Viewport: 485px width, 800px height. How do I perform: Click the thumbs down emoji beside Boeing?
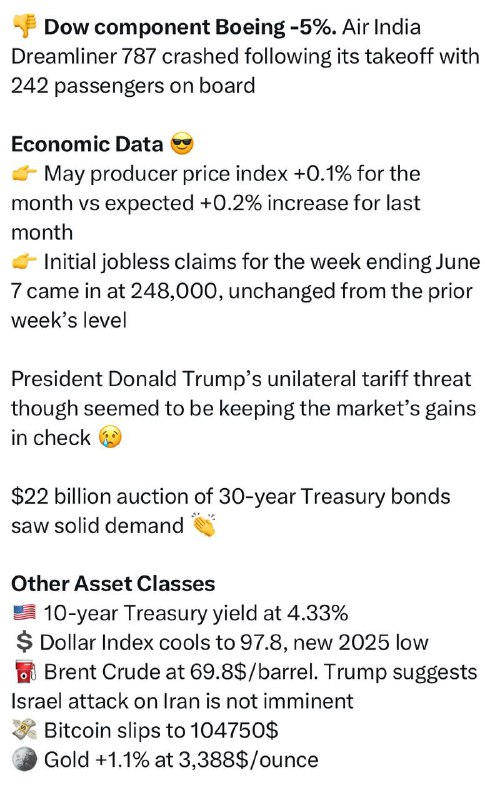pos(24,27)
